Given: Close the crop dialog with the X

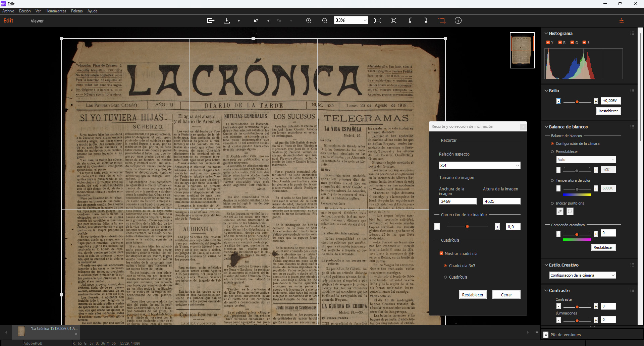Looking at the screenshot, I should pos(523,126).
